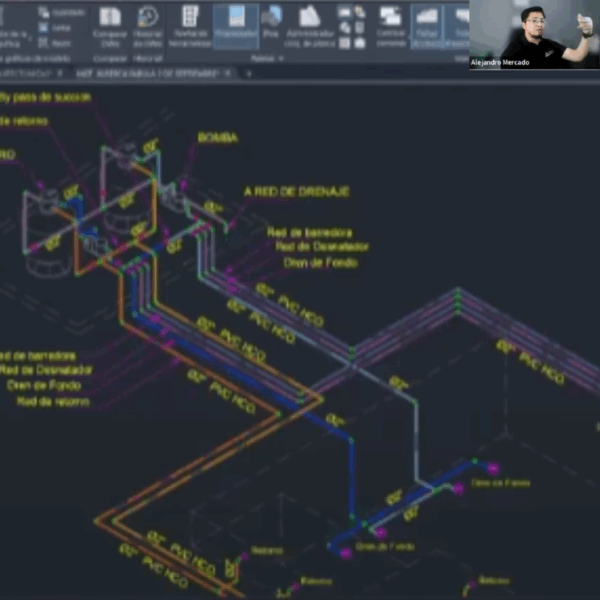Switch to the active drawing file tab
The height and width of the screenshot is (600, 600).
point(150,74)
